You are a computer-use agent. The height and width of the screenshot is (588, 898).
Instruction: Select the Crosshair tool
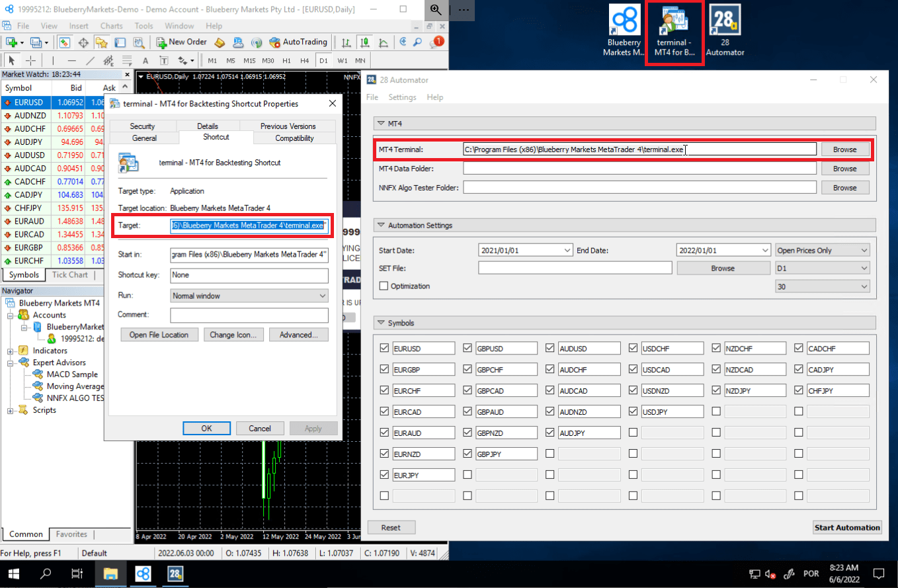click(x=30, y=60)
